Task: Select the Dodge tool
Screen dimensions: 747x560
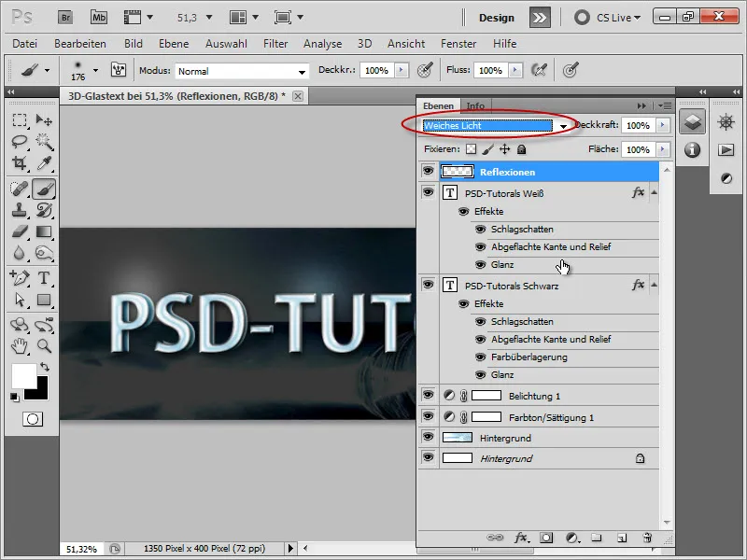Action: (44, 253)
